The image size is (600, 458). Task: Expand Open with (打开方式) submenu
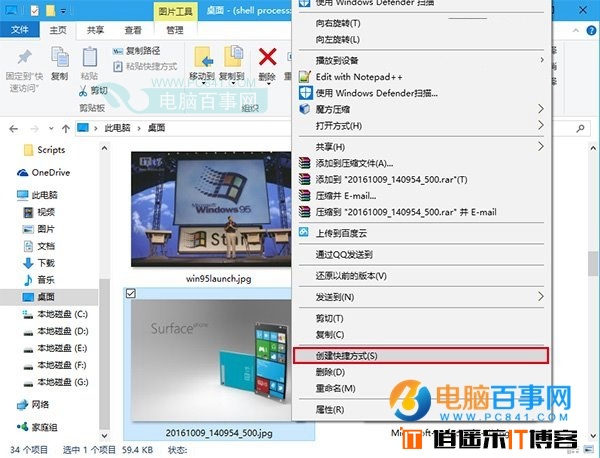tap(421, 126)
